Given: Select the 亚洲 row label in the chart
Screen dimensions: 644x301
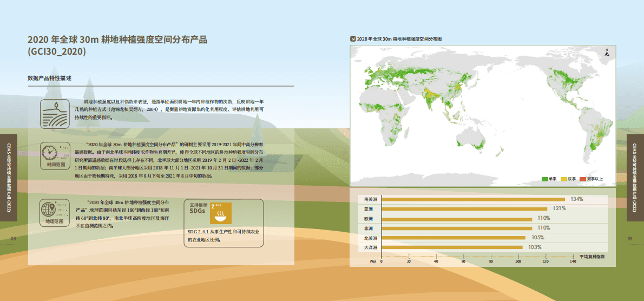Looking at the screenshot, I should pyautogui.click(x=370, y=209).
